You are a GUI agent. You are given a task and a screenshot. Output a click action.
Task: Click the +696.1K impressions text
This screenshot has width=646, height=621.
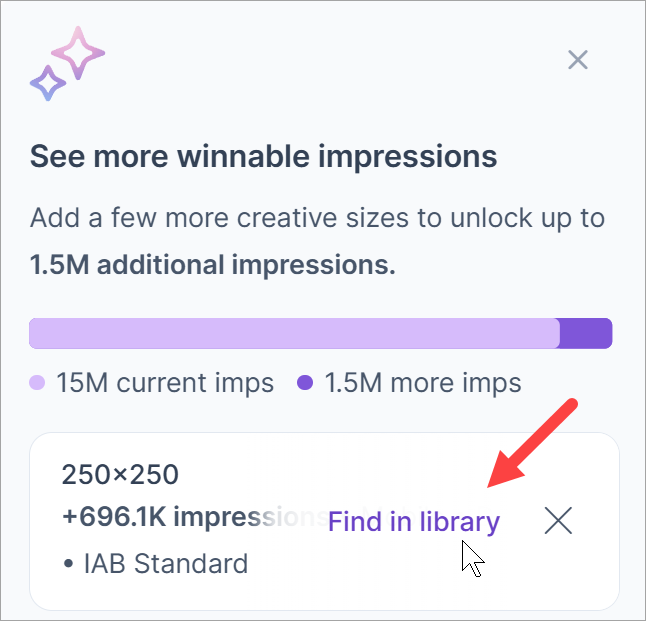pos(190,518)
